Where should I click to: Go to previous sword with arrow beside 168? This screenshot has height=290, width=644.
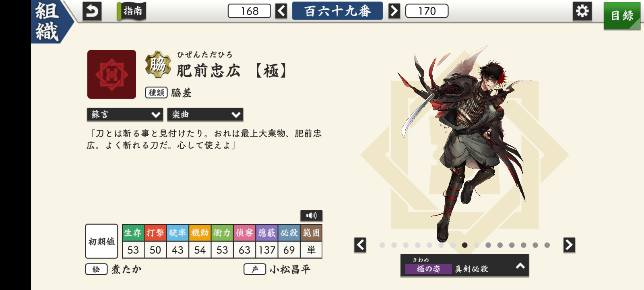pos(281,11)
